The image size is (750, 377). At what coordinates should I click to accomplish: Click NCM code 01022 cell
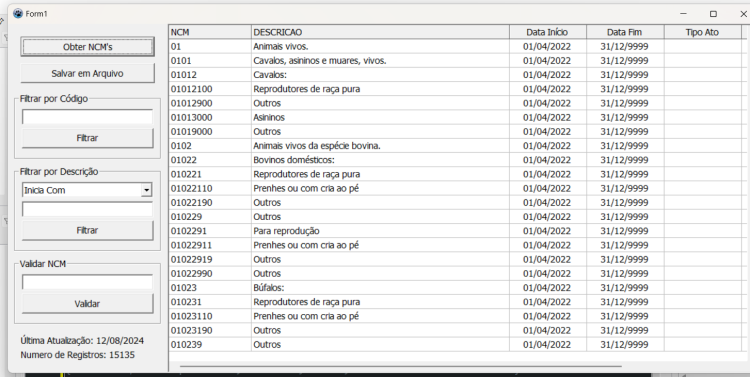[x=210, y=160]
